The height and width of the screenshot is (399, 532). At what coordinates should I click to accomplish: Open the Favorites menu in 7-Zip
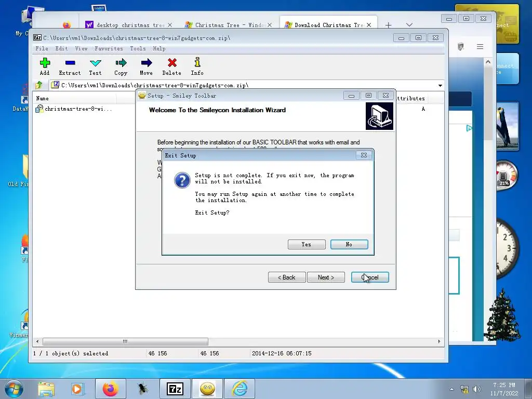pyautogui.click(x=109, y=48)
